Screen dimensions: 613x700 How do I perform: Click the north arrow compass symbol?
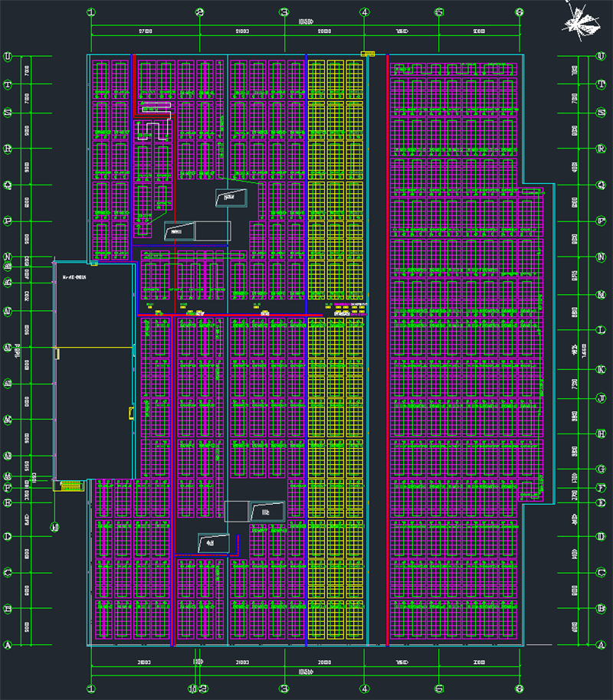(x=582, y=21)
